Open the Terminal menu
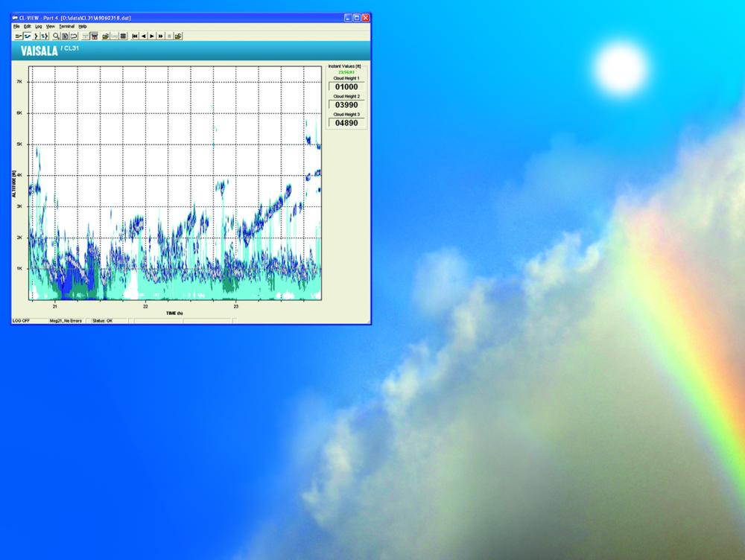 66,26
